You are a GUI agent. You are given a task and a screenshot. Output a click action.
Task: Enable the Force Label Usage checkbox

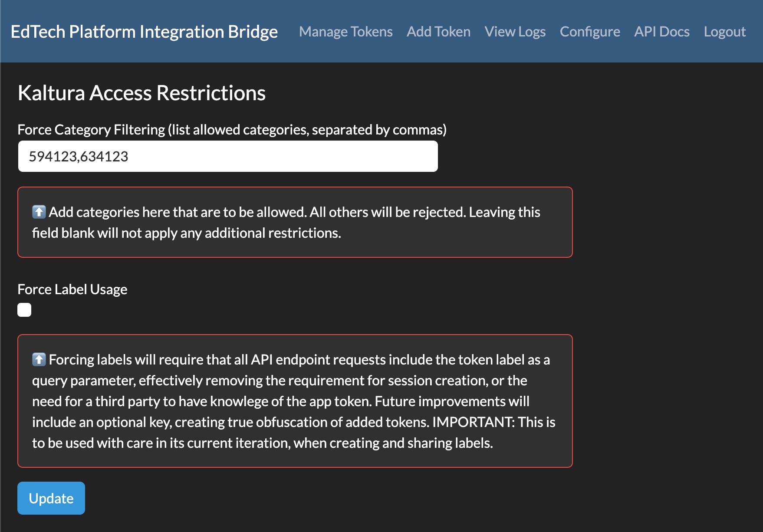24,310
